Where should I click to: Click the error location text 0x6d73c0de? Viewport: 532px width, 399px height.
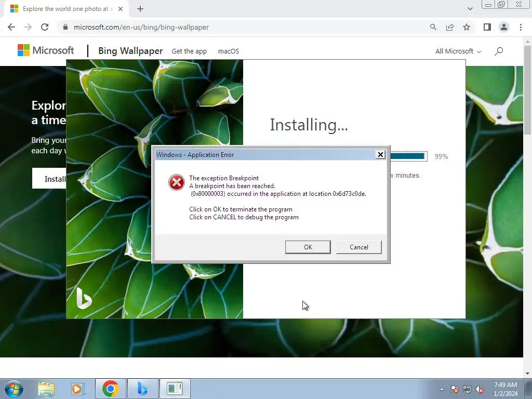[x=349, y=194]
